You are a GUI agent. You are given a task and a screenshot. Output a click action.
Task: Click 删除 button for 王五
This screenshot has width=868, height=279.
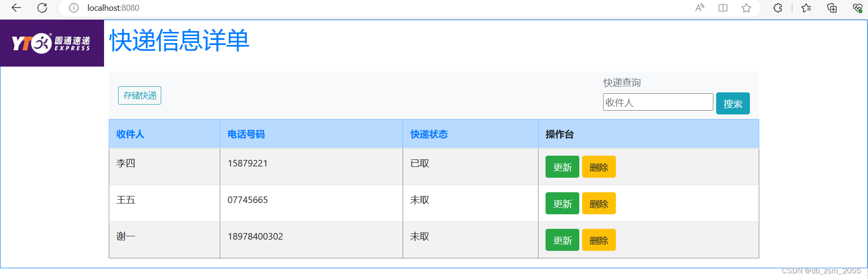pyautogui.click(x=599, y=204)
